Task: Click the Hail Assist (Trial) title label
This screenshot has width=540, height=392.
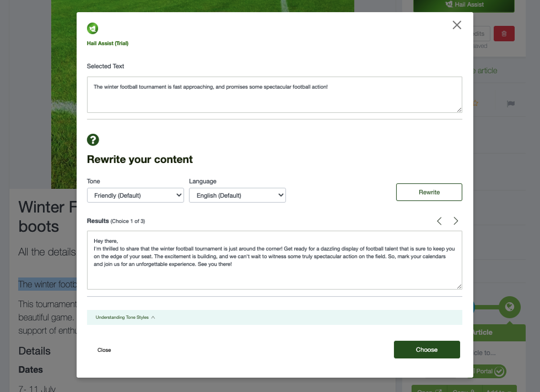Action: pos(107,43)
